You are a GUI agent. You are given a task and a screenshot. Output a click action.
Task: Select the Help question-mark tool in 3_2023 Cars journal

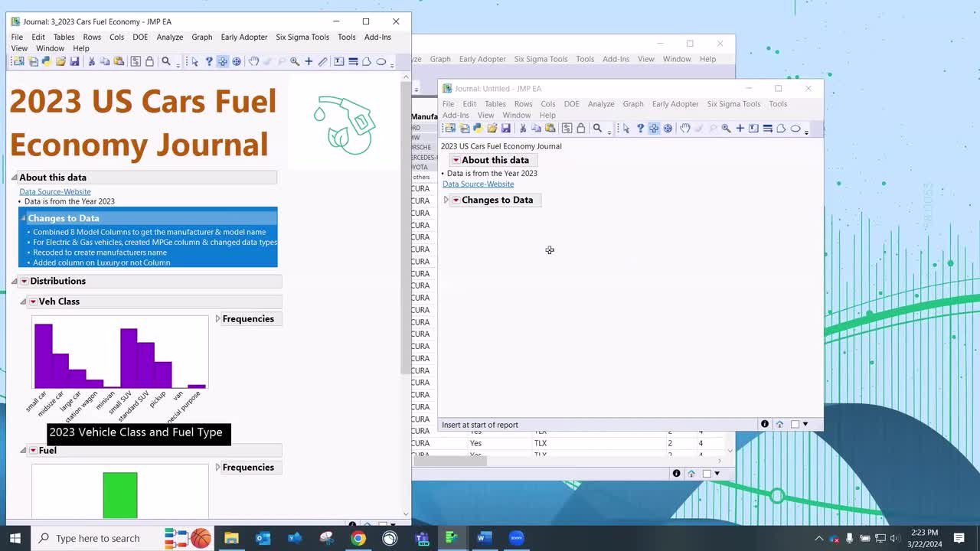[x=208, y=62]
